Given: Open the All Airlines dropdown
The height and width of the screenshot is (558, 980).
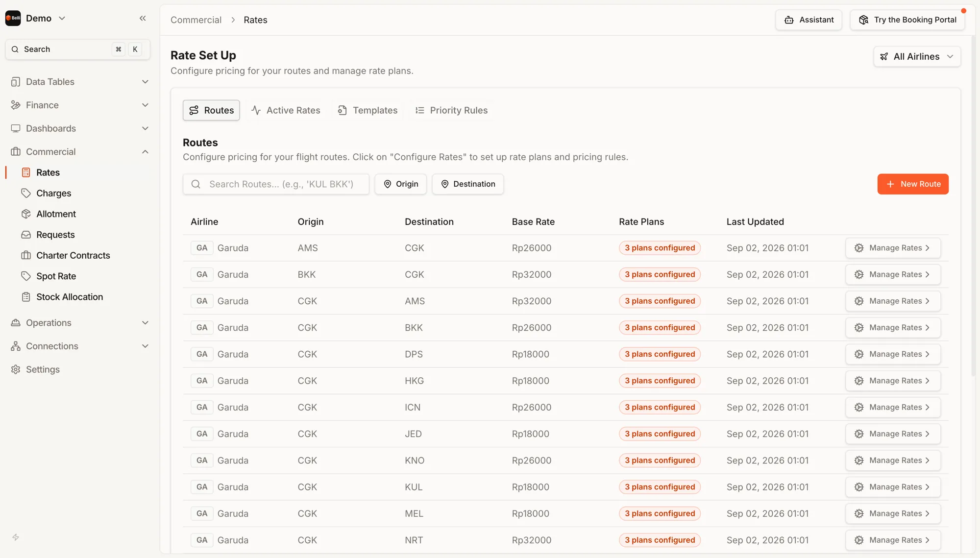Looking at the screenshot, I should [x=917, y=56].
